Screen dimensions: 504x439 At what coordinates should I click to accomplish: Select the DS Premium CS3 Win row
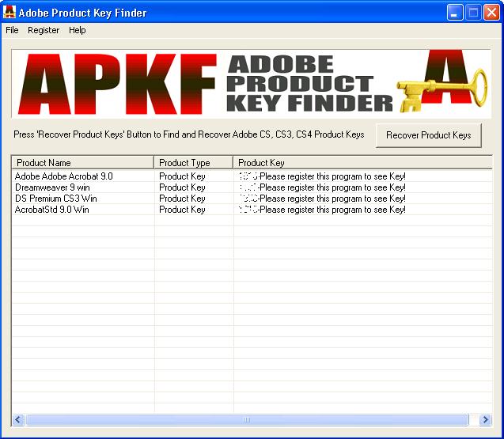252,199
